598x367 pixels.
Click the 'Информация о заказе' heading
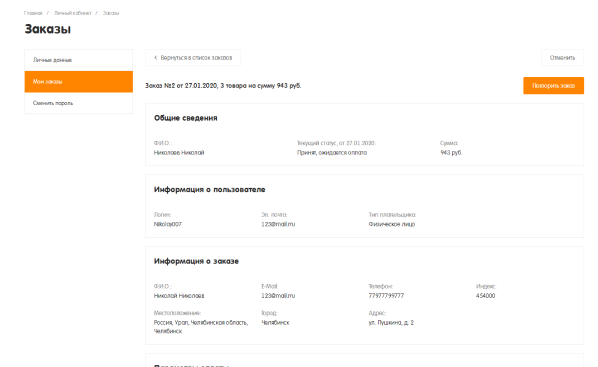[196, 261]
